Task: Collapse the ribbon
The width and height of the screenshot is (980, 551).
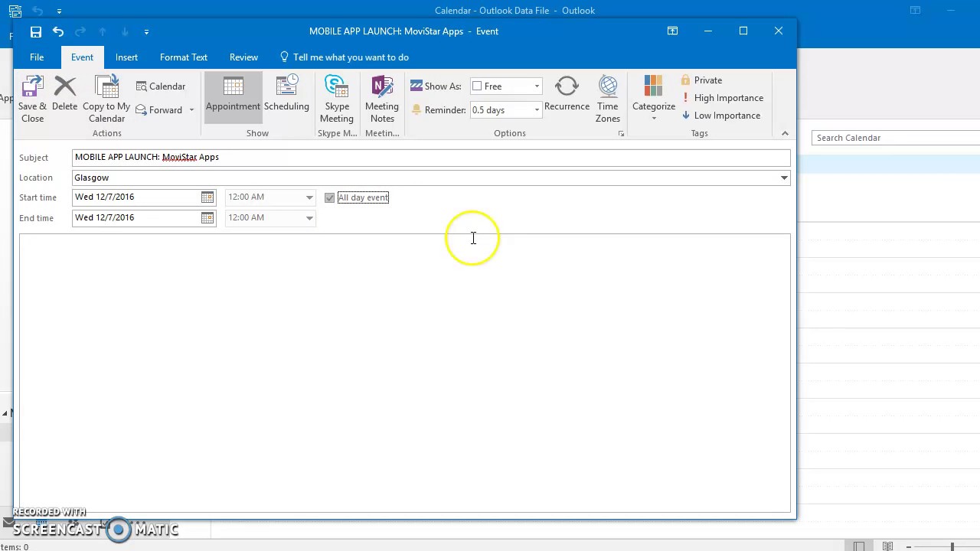Action: coord(785,134)
